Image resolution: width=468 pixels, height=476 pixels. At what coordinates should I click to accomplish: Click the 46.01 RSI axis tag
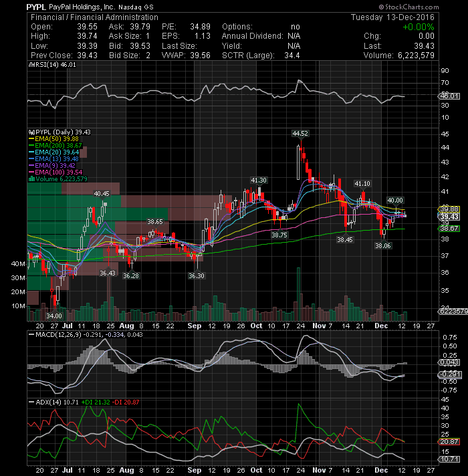pyautogui.click(x=449, y=96)
